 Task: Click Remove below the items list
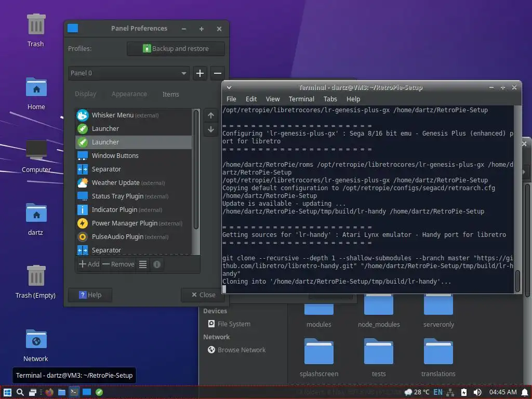click(x=118, y=264)
